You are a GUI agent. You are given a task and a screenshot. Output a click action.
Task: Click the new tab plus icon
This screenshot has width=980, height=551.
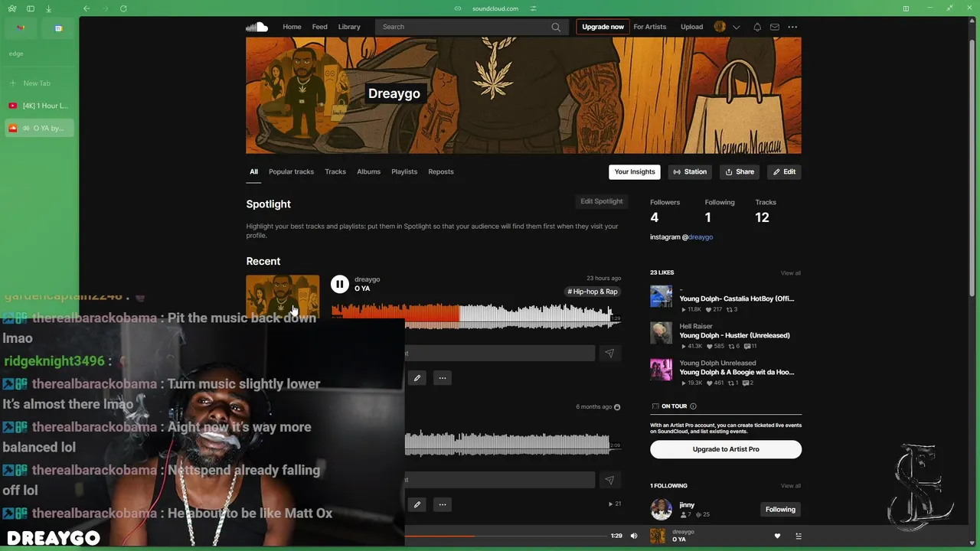[12, 83]
